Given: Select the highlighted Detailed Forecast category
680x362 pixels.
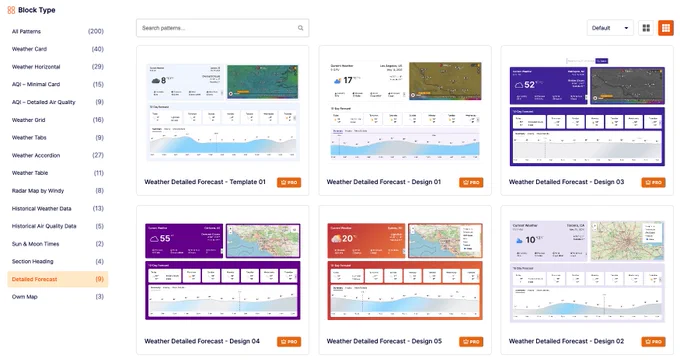Looking at the screenshot, I should coord(58,279).
